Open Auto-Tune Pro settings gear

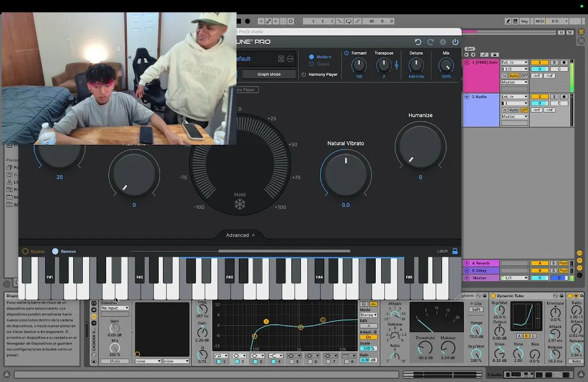pyautogui.click(x=443, y=42)
